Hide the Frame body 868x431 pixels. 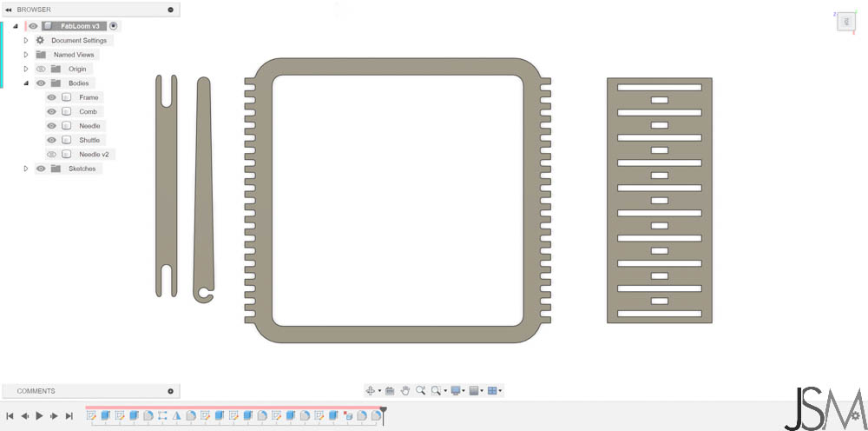[x=51, y=97]
